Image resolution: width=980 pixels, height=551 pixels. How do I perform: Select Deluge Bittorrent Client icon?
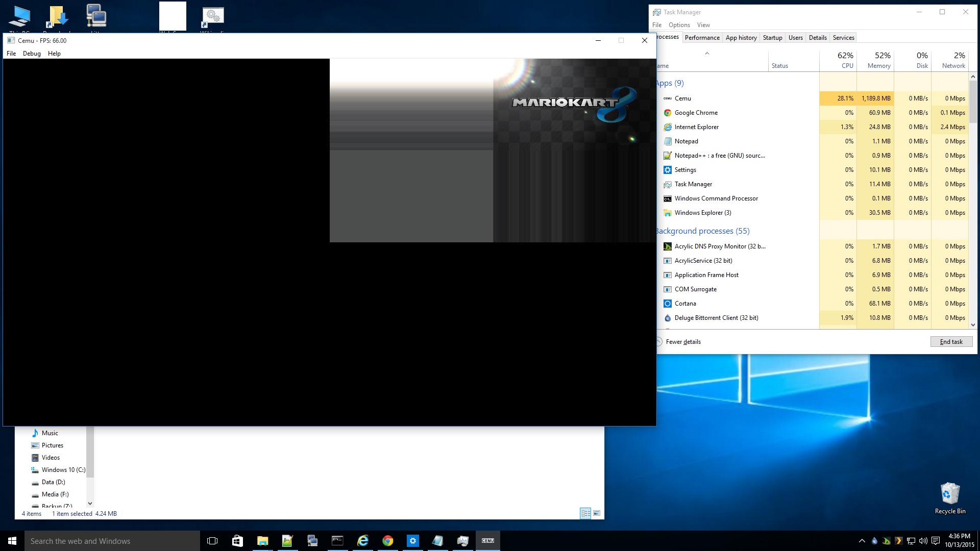point(668,318)
